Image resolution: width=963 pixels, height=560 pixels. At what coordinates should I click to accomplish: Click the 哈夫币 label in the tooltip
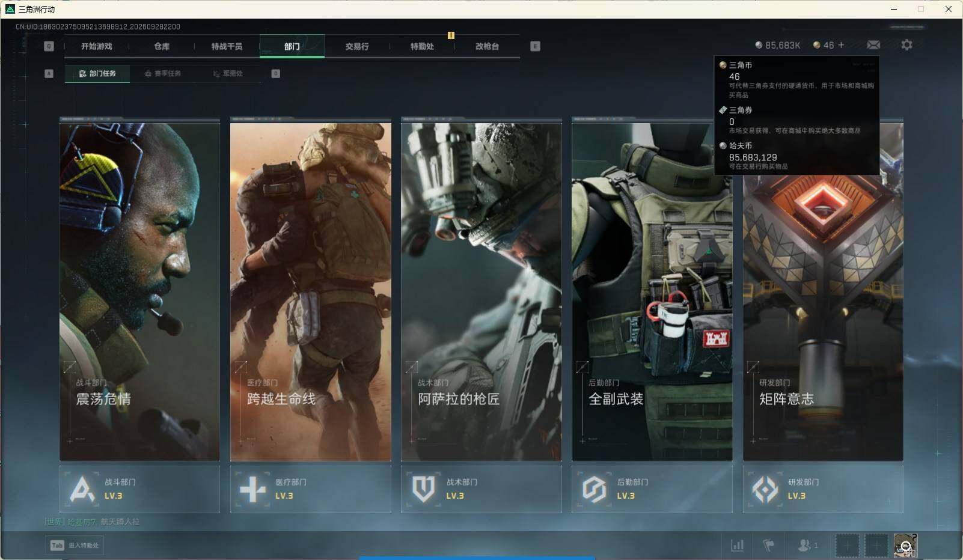(x=741, y=145)
